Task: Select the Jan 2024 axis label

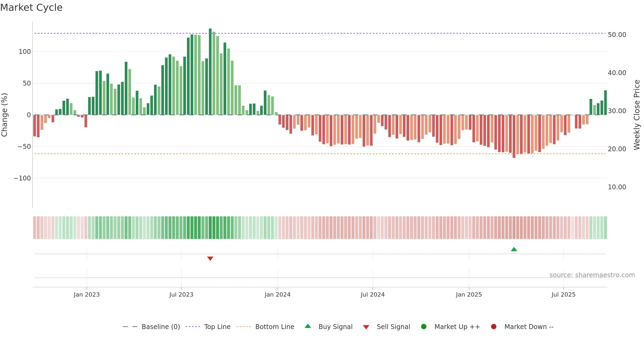Action: (x=277, y=294)
